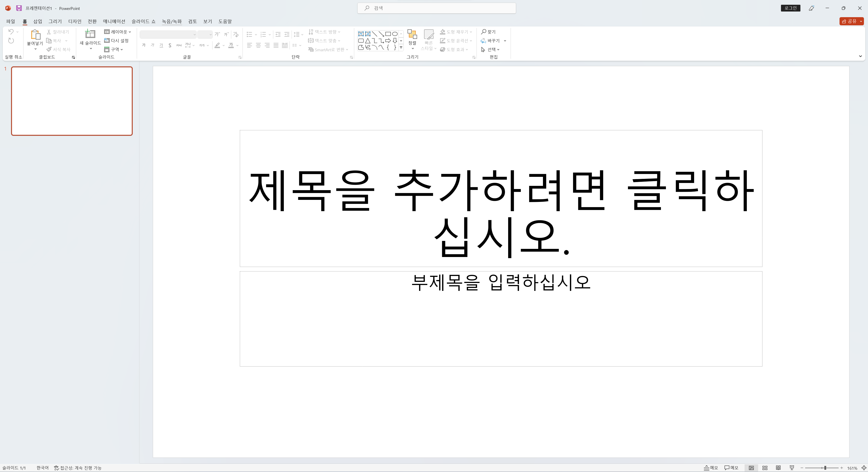Switch to the Design (디자인) tab
This screenshot has width=868, height=472.
75,21
